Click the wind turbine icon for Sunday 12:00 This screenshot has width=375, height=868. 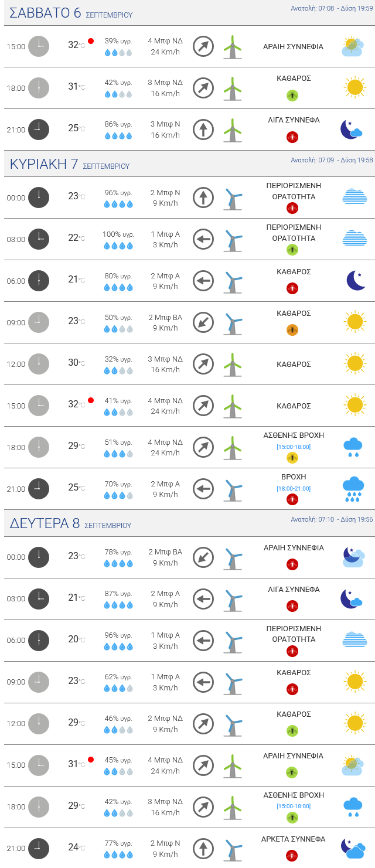(x=233, y=364)
